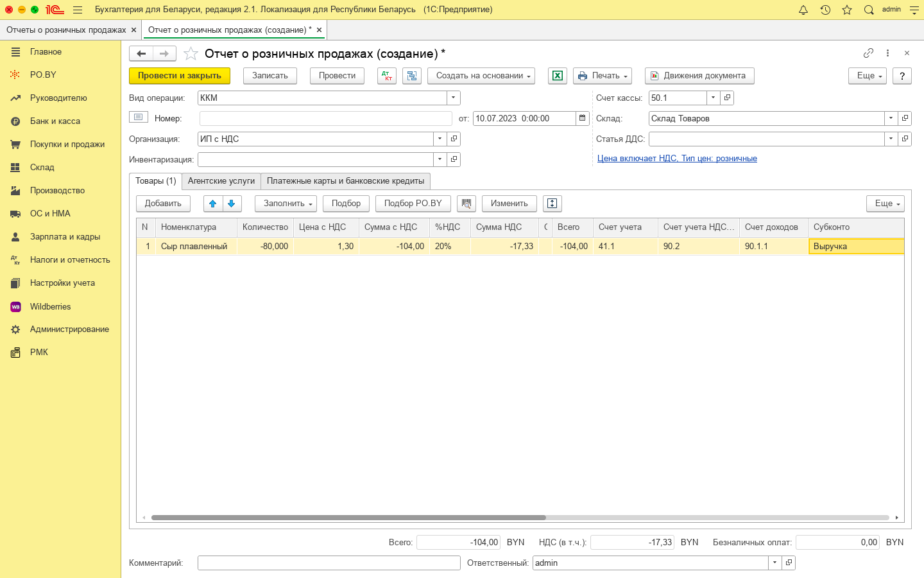Expand Вид операции dropdown
This screenshot has height=578, width=924.
point(453,98)
